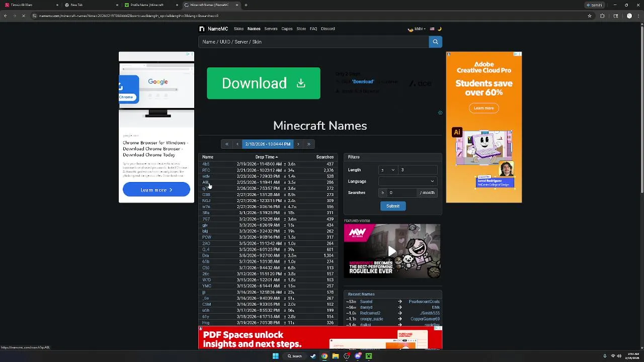Open Length comparison operator dropdown

387,170
